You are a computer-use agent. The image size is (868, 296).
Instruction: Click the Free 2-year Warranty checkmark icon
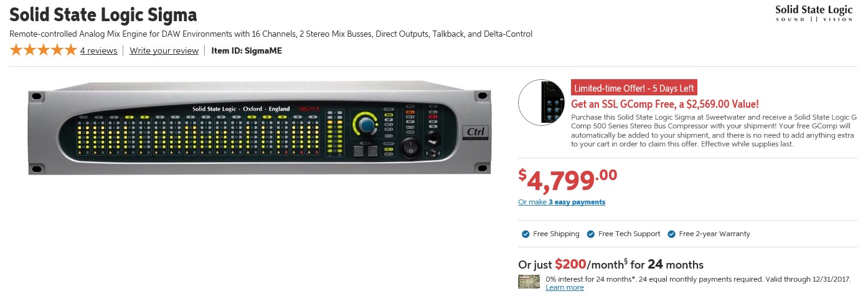coord(671,234)
